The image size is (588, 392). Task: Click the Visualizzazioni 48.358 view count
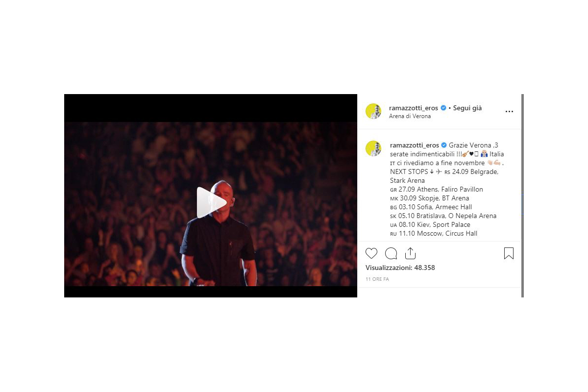(x=400, y=268)
